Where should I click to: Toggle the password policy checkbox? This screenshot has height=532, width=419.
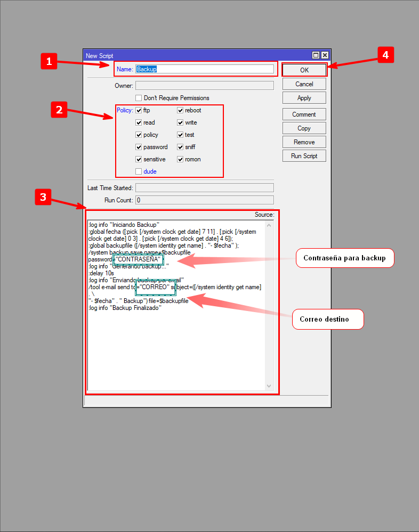coord(139,147)
